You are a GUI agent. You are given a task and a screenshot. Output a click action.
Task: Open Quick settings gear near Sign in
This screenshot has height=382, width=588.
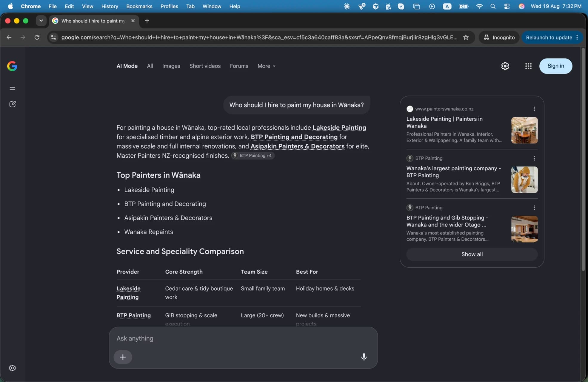(x=505, y=66)
